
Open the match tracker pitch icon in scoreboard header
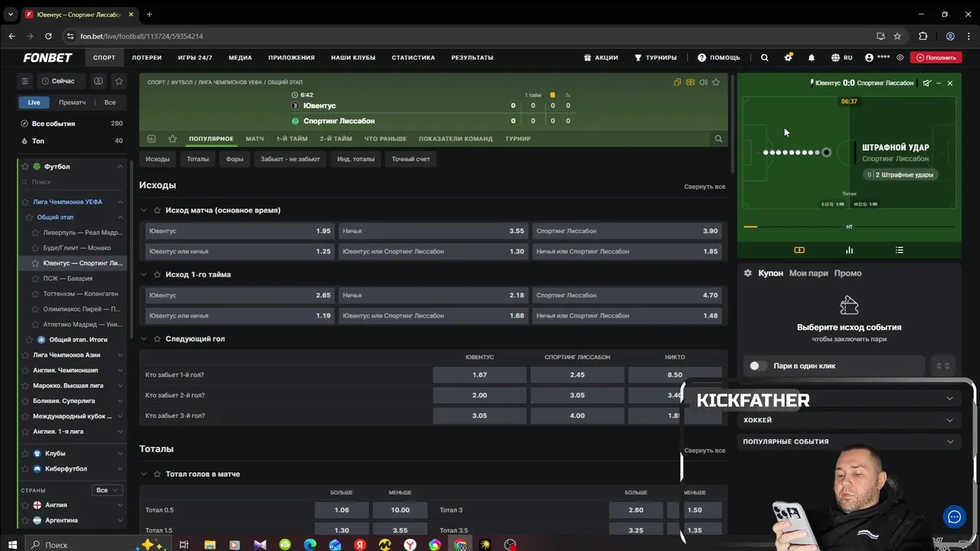pyautogui.click(x=691, y=82)
